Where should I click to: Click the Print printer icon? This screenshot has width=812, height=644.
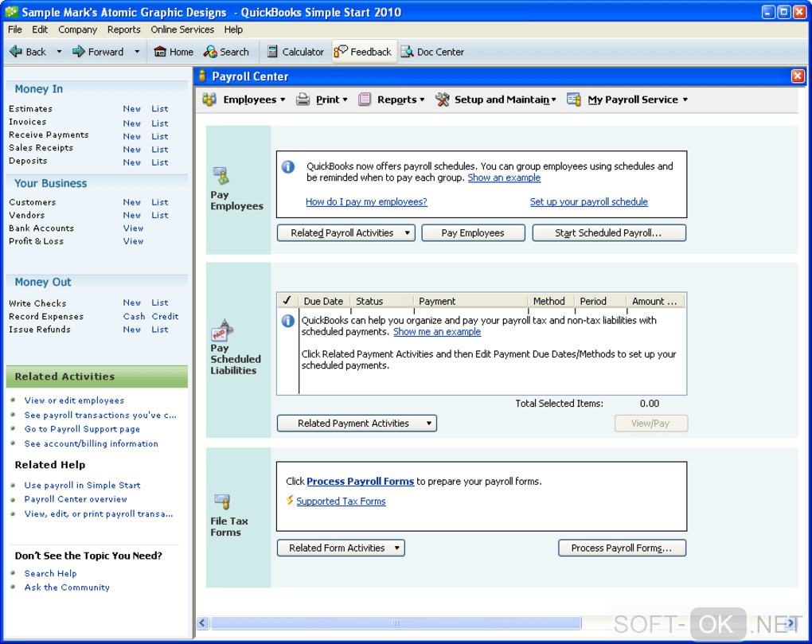303,100
